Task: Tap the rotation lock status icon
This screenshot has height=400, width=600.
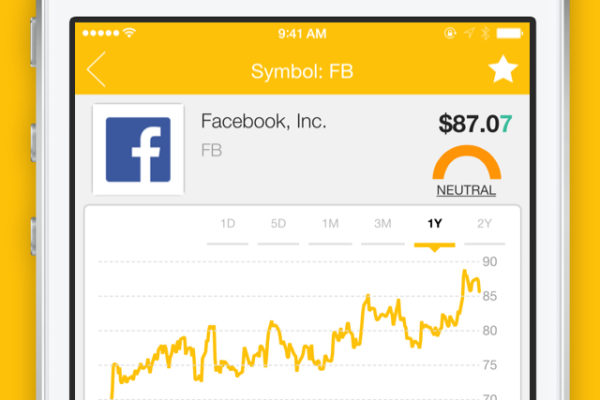Action: pos(450,33)
